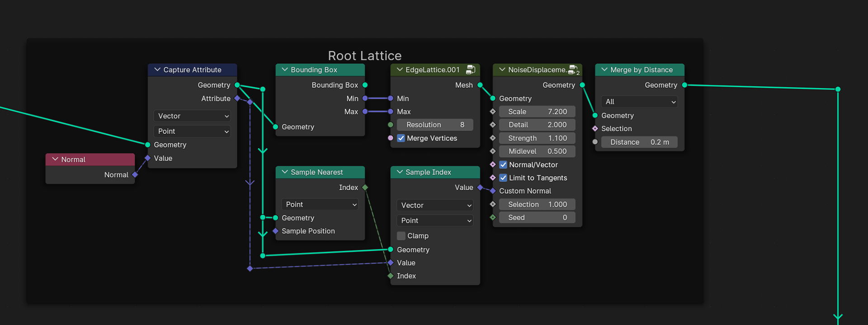Uncheck Limit to Tangents
Viewport: 868px width, 325px height.
pos(503,178)
